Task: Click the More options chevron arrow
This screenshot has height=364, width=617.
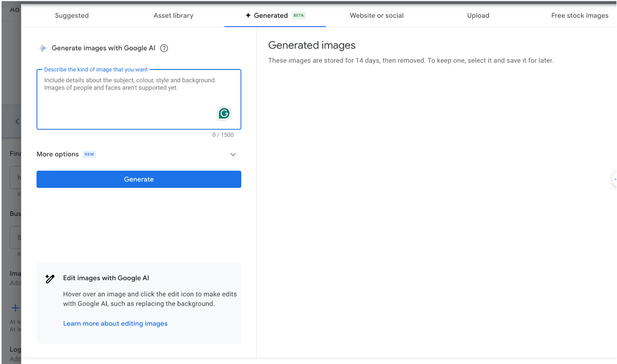Action: point(233,155)
